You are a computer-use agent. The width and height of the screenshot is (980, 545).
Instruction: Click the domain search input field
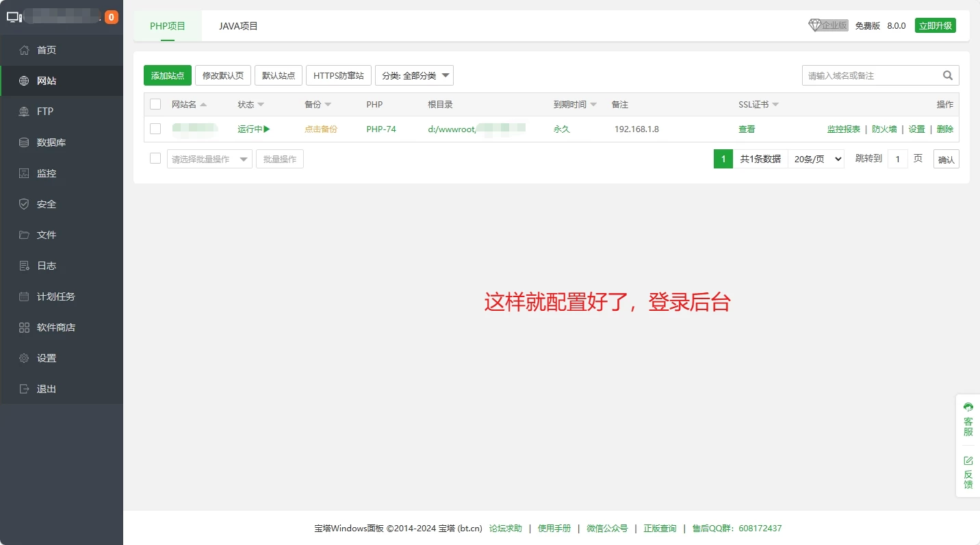point(869,75)
